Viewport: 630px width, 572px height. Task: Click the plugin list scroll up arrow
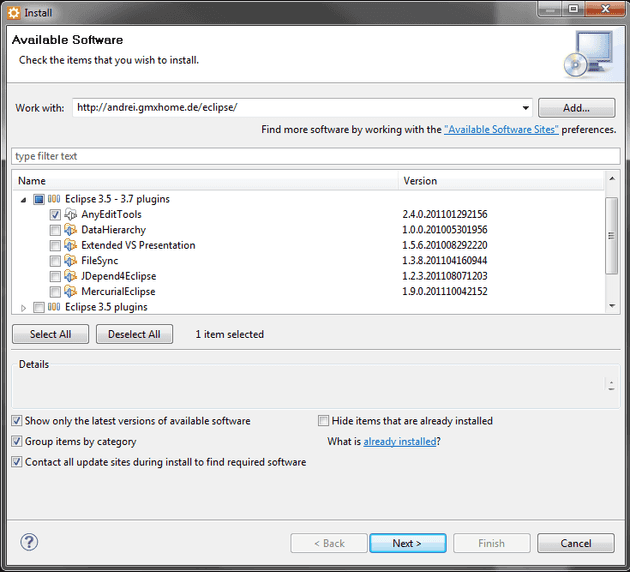click(x=612, y=178)
